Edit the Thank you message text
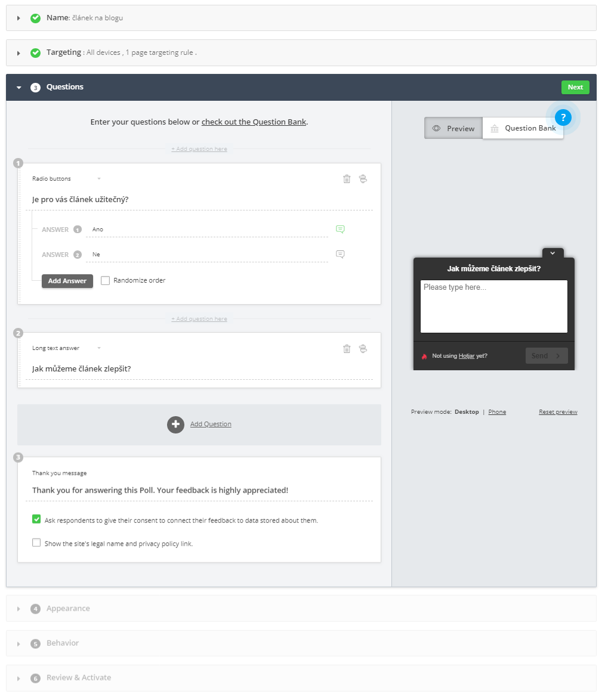This screenshot has height=700, width=608. (199, 490)
